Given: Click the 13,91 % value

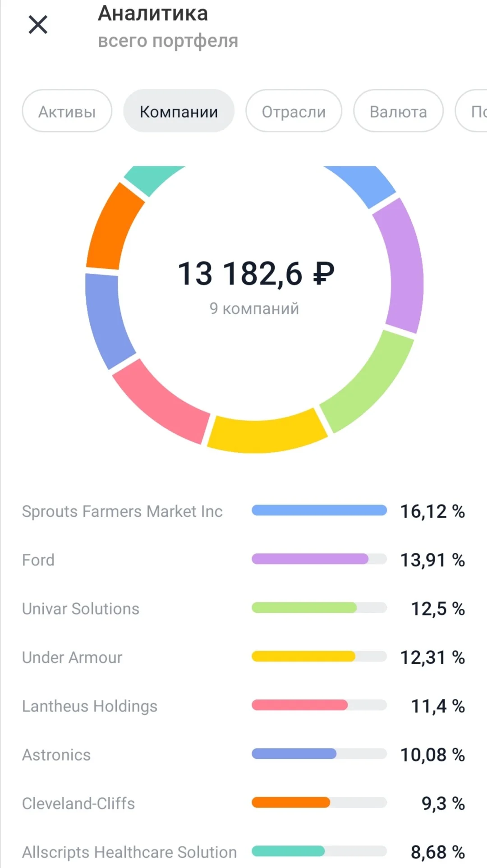Looking at the screenshot, I should 432,560.
